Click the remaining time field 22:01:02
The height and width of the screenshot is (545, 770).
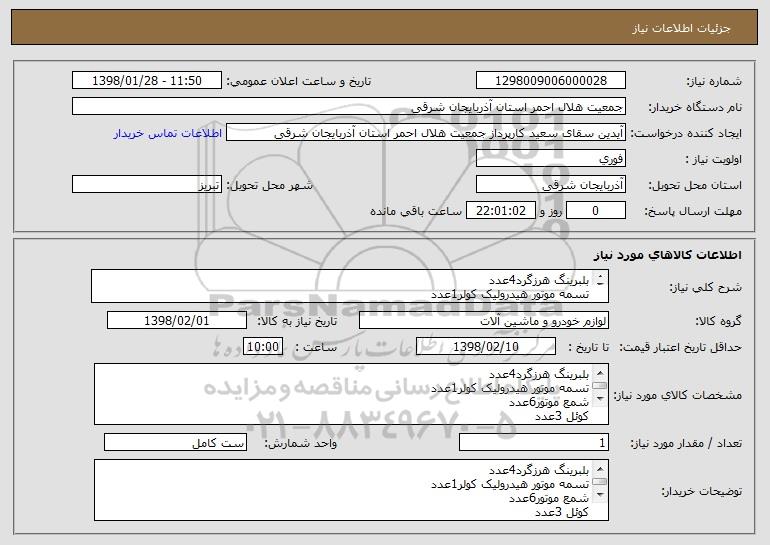(x=500, y=211)
